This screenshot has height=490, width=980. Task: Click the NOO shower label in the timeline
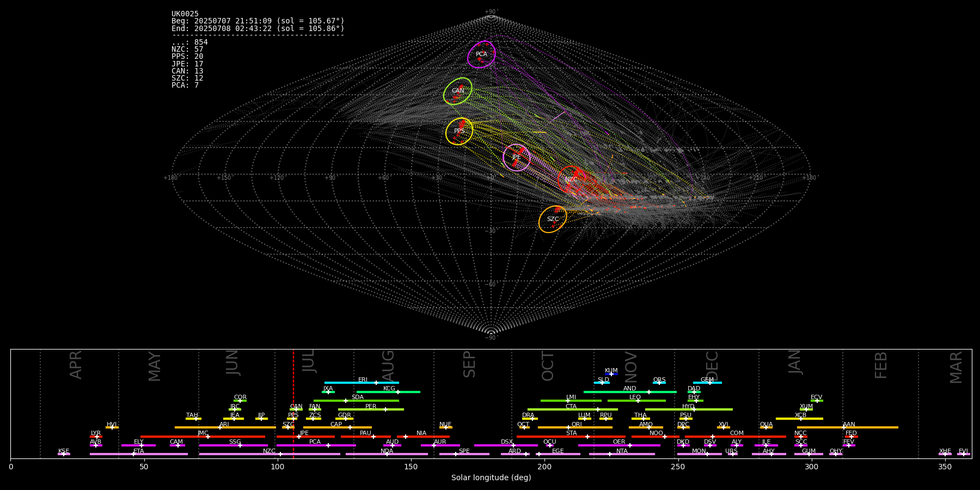pyautogui.click(x=656, y=433)
